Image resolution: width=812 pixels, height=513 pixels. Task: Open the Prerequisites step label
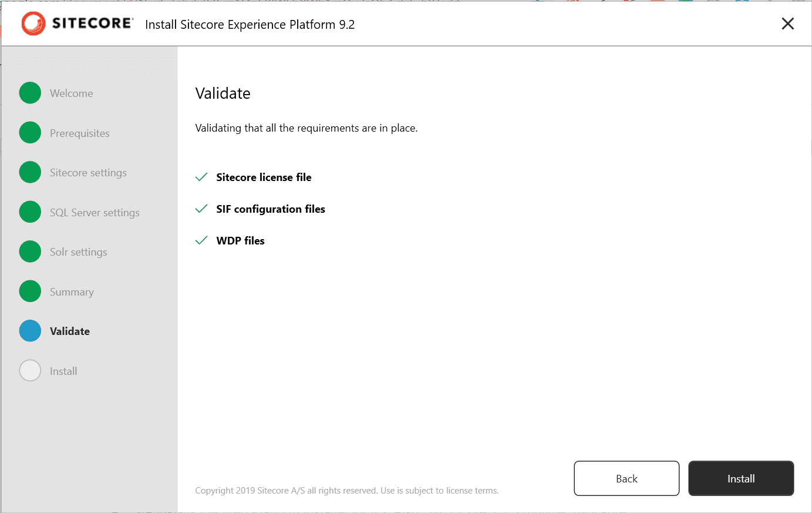point(80,133)
